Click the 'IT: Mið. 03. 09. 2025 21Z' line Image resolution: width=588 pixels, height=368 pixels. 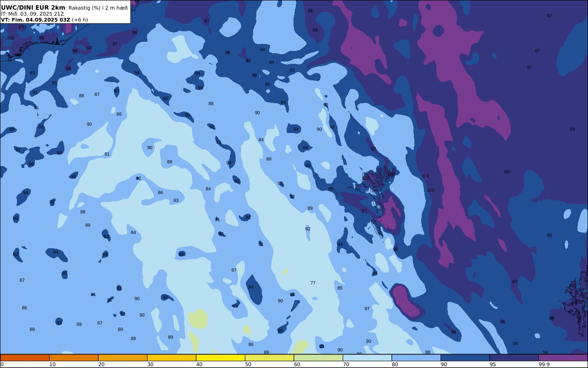click(32, 14)
